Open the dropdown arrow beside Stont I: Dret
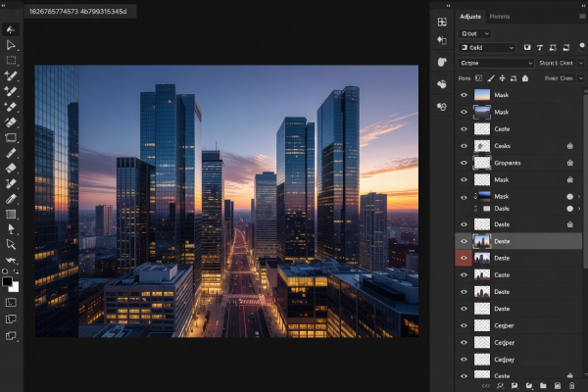 581,63
